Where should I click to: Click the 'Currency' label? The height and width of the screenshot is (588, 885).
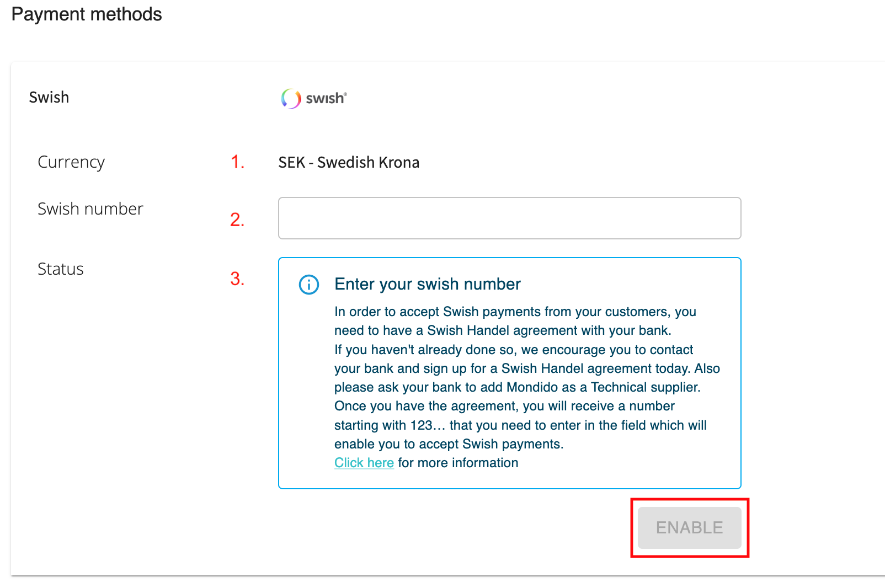(71, 162)
